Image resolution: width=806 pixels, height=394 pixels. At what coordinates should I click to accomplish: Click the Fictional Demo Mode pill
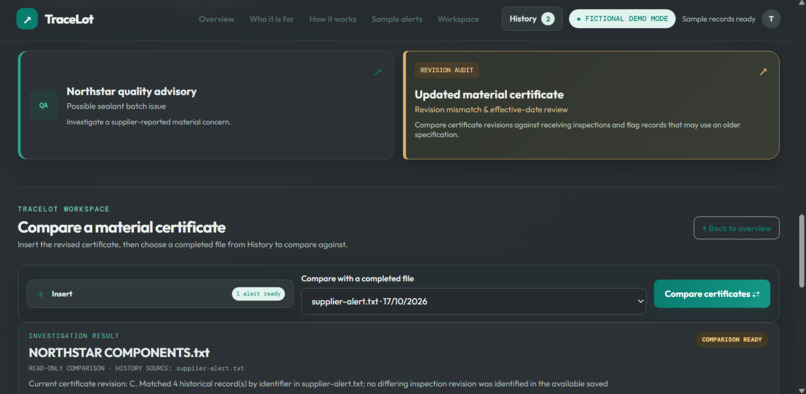pos(622,19)
